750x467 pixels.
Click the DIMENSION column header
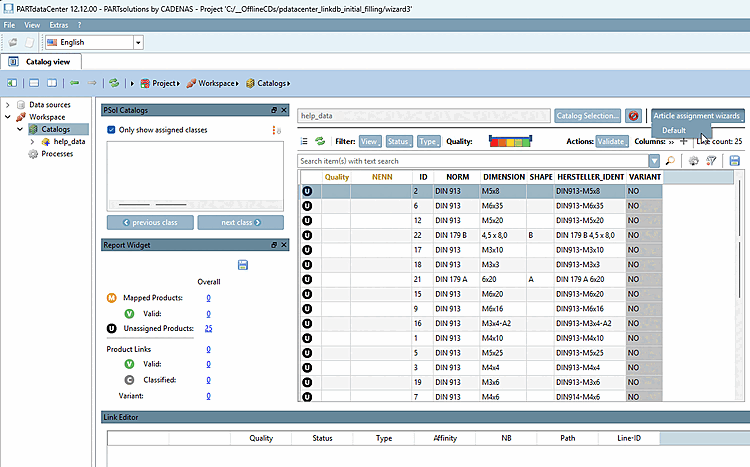click(504, 177)
